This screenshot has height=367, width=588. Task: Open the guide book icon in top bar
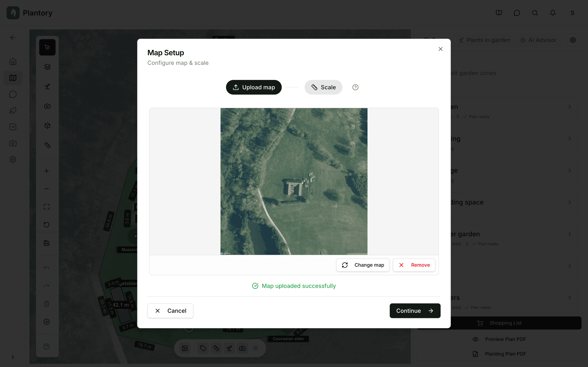point(499,13)
